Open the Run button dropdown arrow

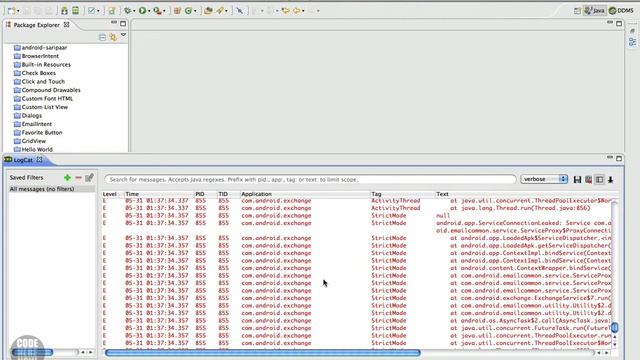tap(149, 11)
